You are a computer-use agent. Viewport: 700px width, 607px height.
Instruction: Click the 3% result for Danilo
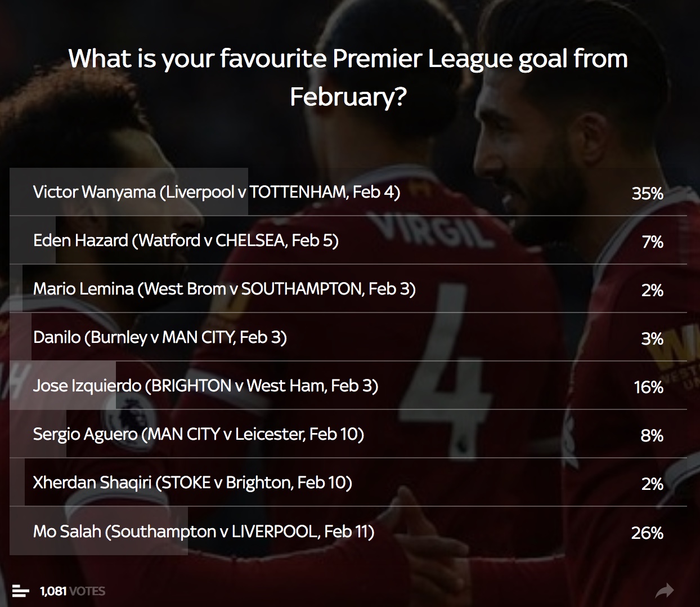tap(653, 339)
